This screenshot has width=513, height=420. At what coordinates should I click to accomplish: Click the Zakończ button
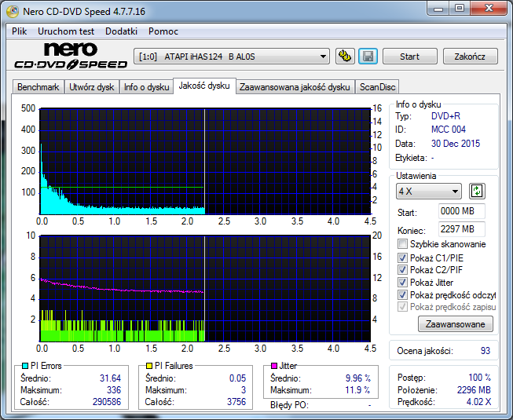[x=470, y=57]
